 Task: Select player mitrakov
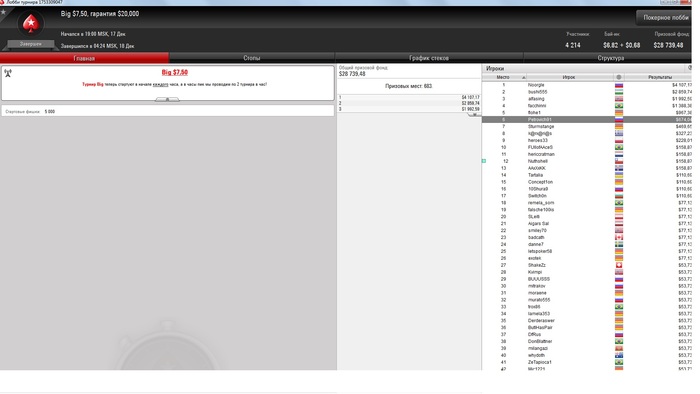coord(537,286)
